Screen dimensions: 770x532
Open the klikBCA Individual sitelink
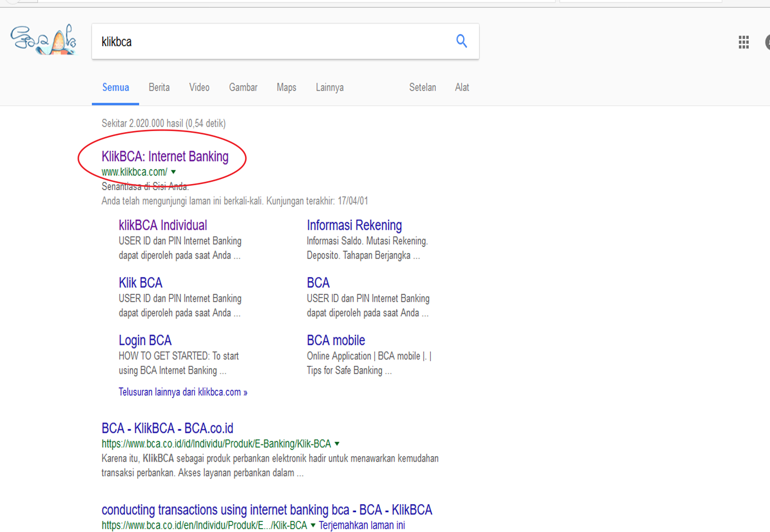tap(163, 225)
